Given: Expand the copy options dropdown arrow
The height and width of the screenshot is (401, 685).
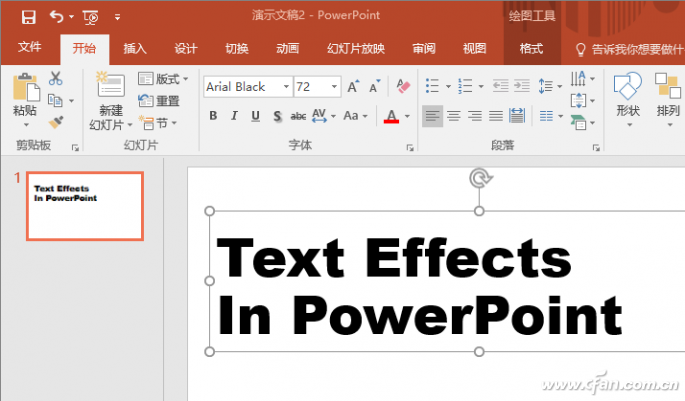Looking at the screenshot, I should pyautogui.click(x=72, y=101).
